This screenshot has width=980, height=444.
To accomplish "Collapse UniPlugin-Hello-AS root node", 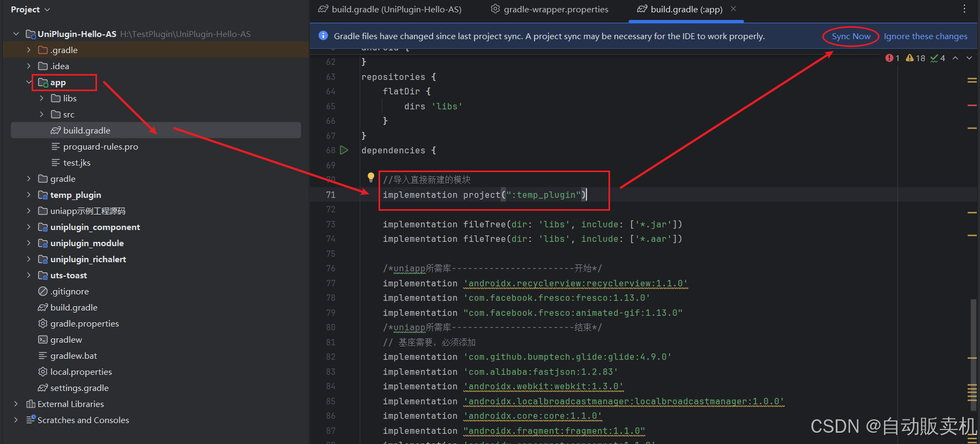I will pyautogui.click(x=16, y=34).
